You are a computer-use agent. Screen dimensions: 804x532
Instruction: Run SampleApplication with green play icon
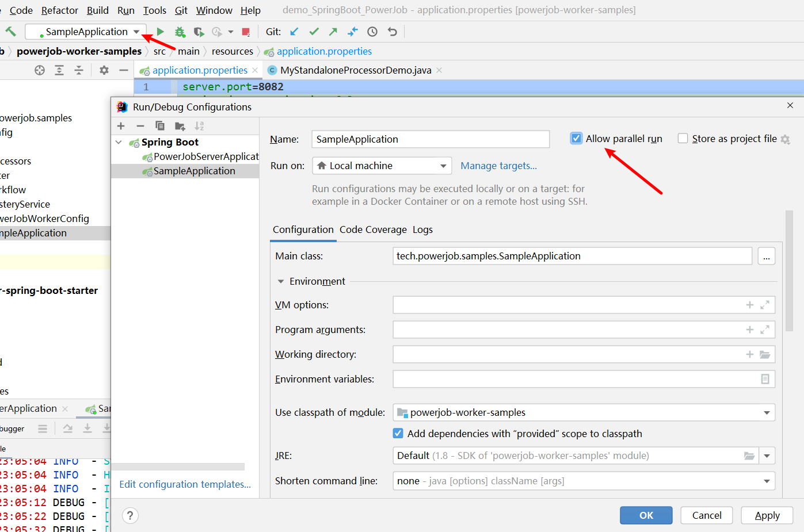coord(161,32)
